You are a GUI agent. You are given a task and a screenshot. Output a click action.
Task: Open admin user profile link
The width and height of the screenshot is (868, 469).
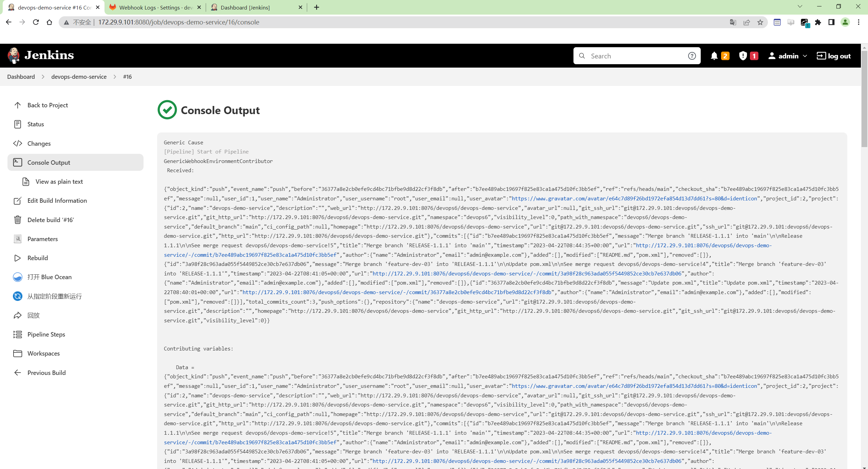[x=784, y=56]
